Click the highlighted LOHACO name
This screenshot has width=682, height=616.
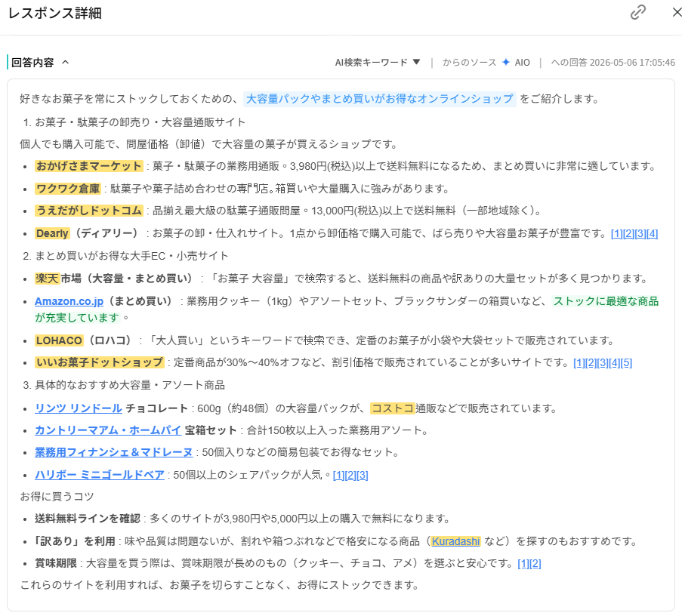[59, 340]
